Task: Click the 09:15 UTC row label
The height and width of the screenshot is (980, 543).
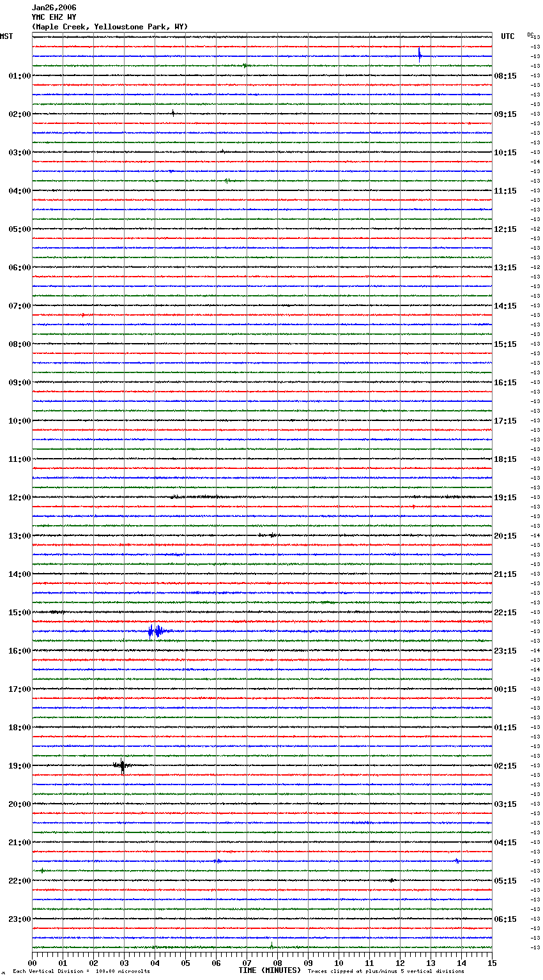Action: pyautogui.click(x=505, y=114)
